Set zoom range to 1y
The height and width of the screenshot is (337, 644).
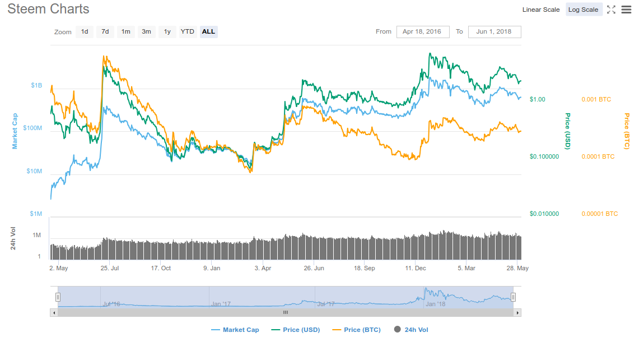click(167, 32)
